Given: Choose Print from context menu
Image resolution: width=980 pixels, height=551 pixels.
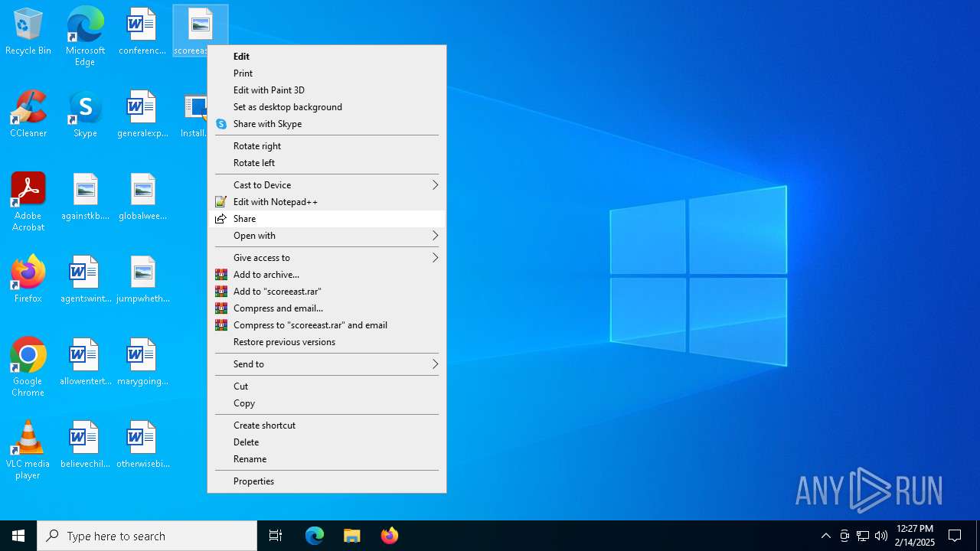Looking at the screenshot, I should 327,73.
